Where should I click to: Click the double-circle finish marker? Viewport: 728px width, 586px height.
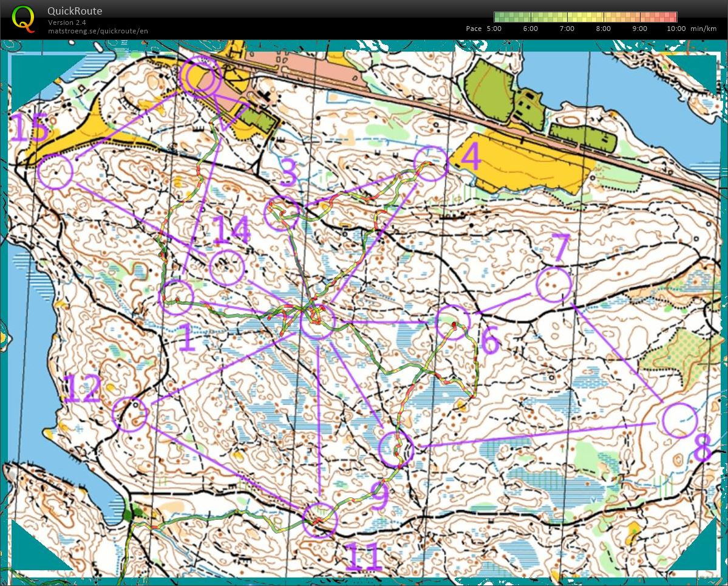200,77
